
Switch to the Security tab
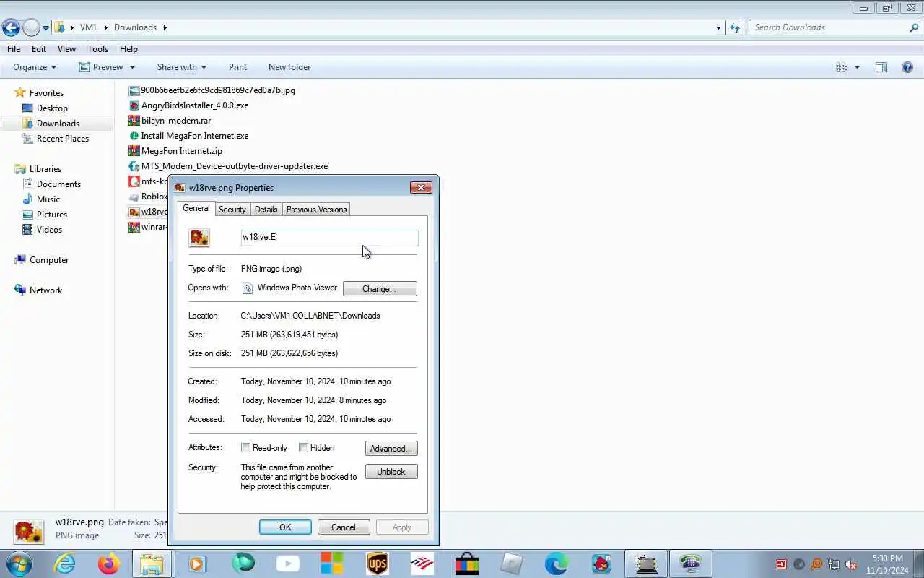pos(232,210)
